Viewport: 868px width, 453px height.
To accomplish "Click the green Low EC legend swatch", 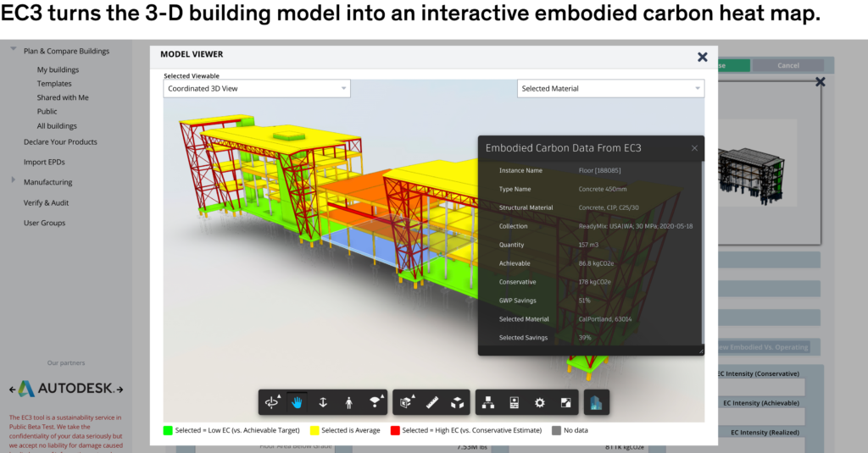I will [168, 430].
